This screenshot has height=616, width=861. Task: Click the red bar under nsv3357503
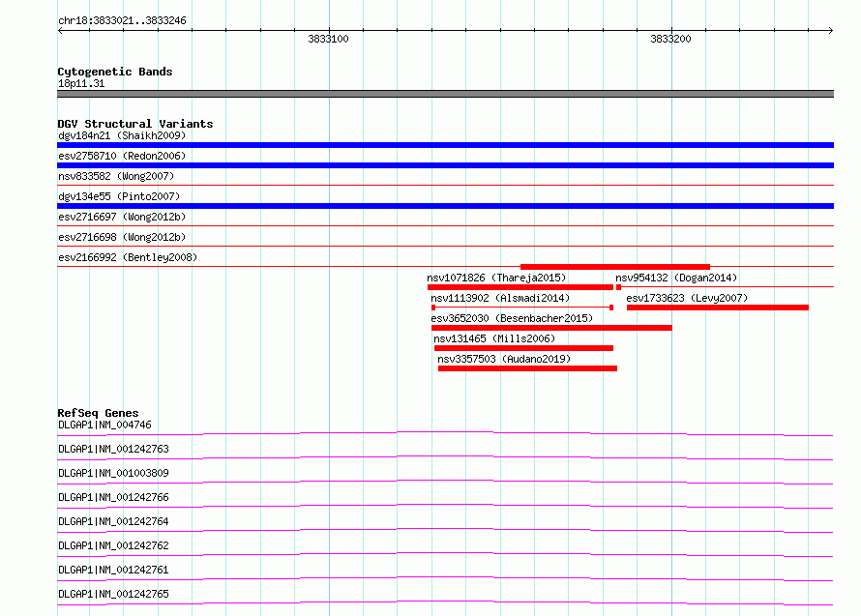[527, 368]
